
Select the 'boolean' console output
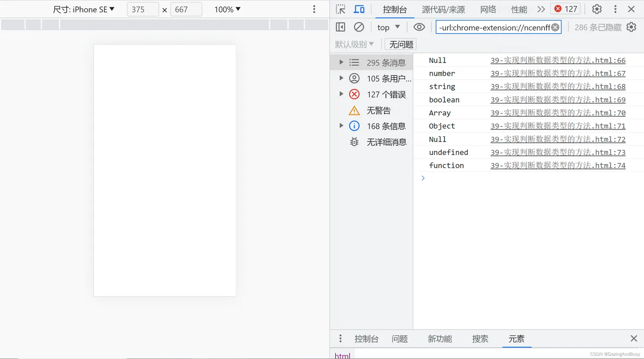[444, 100]
